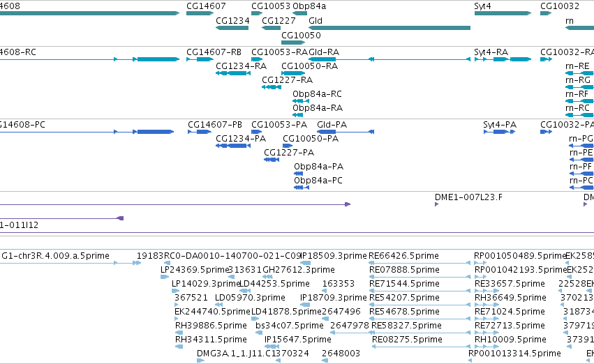Click the long teal Gld gene bar

coord(389,28)
